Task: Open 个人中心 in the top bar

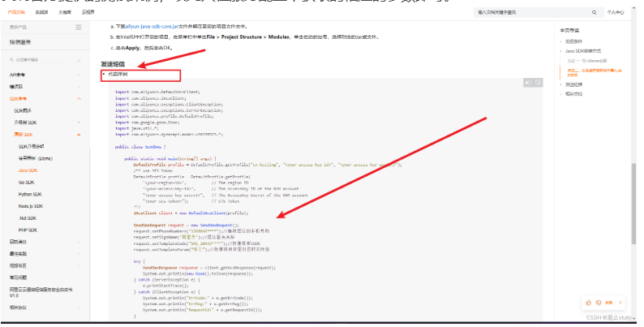Action: pos(616,13)
